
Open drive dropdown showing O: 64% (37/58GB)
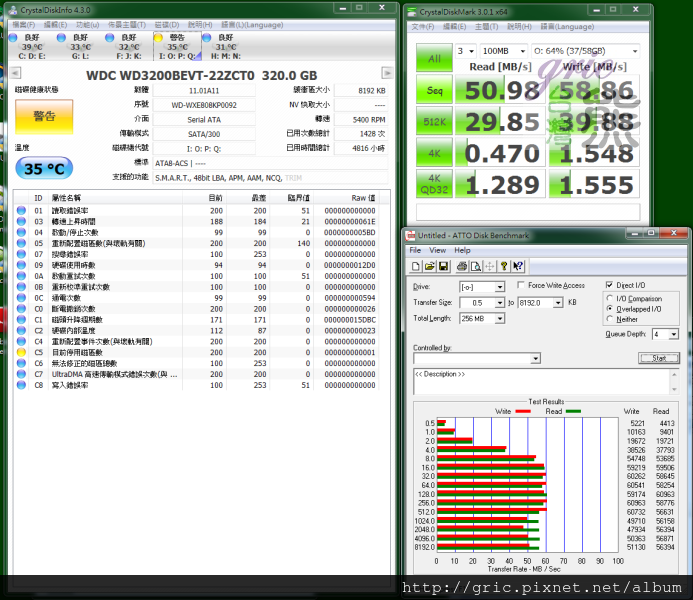(x=586, y=51)
